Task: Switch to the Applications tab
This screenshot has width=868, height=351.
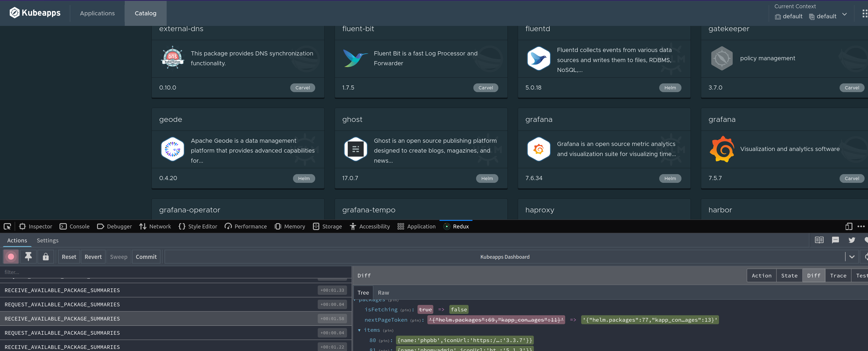Action: pyautogui.click(x=97, y=13)
